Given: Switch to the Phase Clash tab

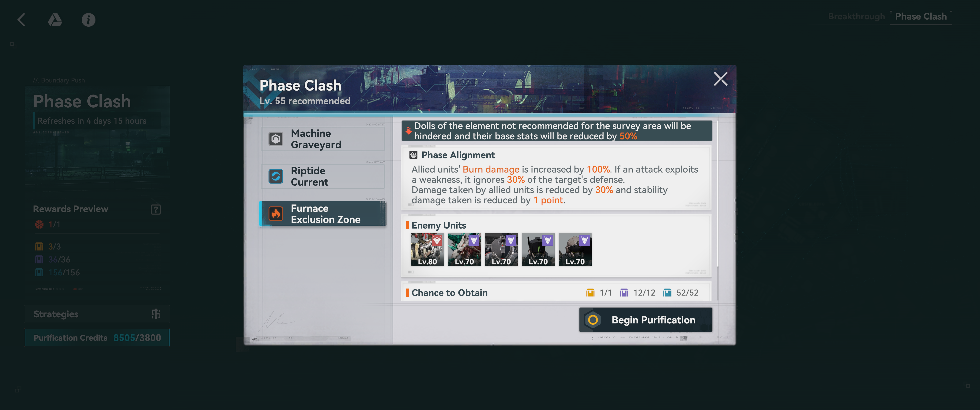Looking at the screenshot, I should coord(921,16).
